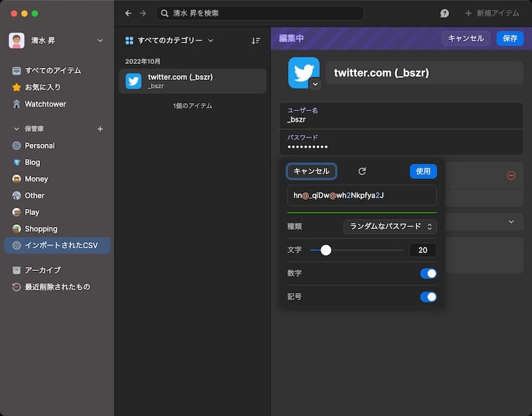Adjust the 文字 length slider
This screenshot has width=532, height=416.
326,250
